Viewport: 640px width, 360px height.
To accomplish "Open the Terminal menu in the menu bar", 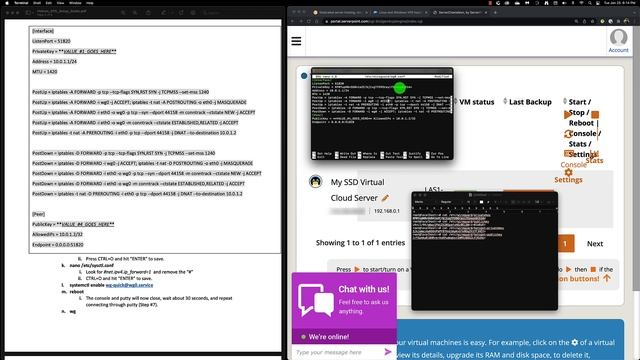I will point(21,3).
